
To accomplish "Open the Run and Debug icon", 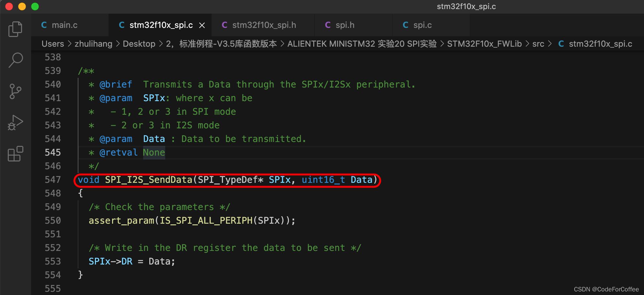I will tap(15, 122).
